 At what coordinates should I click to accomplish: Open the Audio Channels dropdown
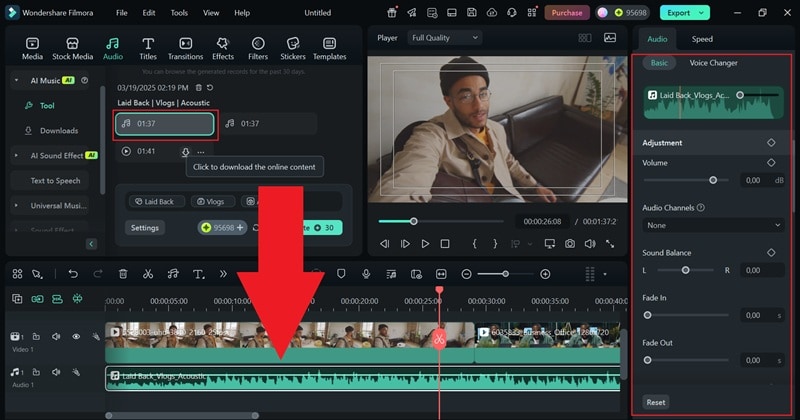[713, 225]
